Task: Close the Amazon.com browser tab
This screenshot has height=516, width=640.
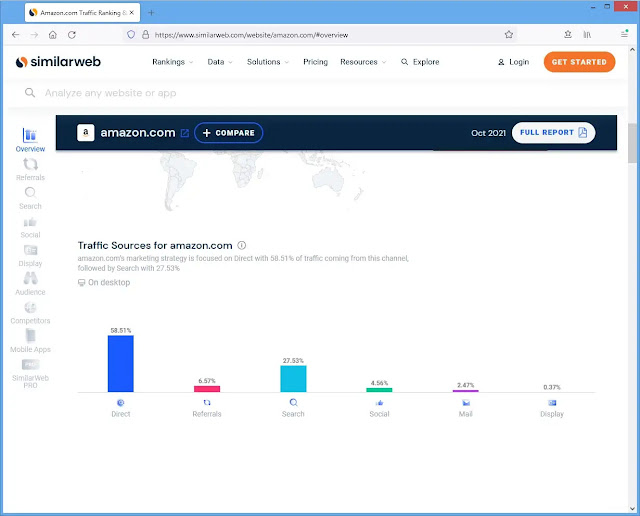Action: coord(131,13)
